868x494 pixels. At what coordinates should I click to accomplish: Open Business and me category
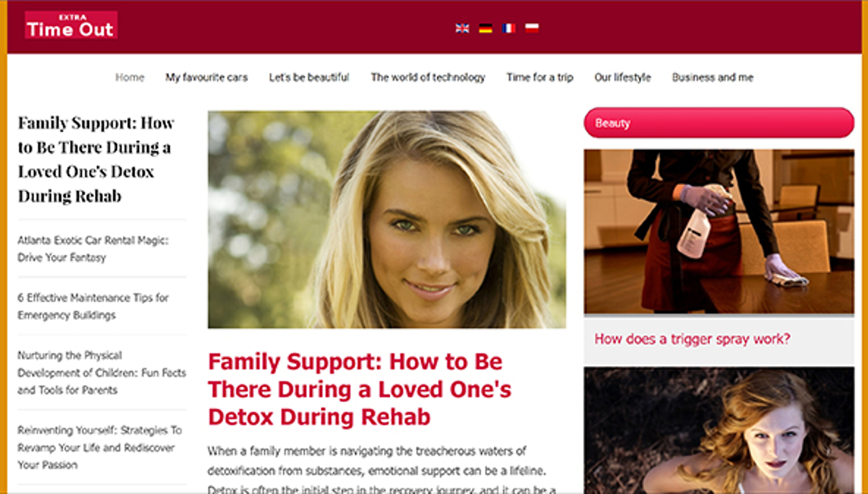tap(712, 77)
